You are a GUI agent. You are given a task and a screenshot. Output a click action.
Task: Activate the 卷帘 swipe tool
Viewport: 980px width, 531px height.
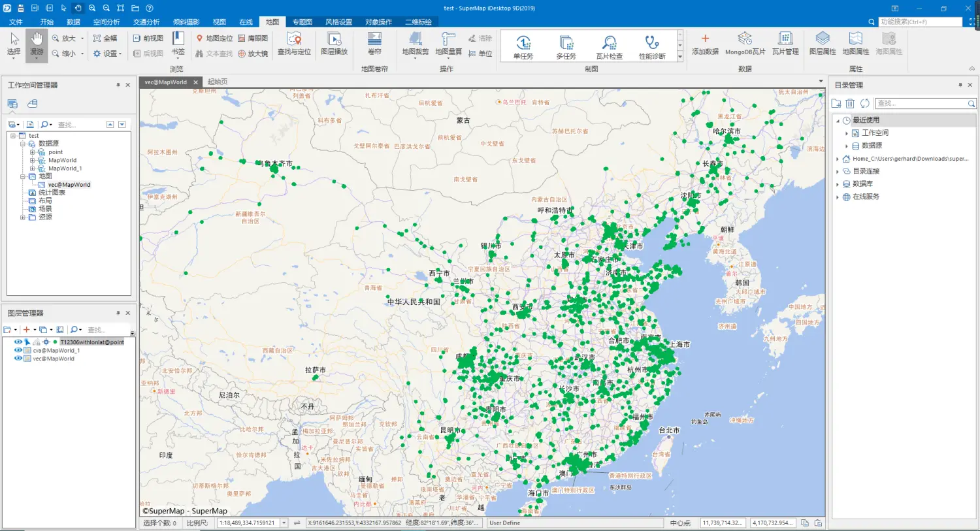click(x=374, y=44)
